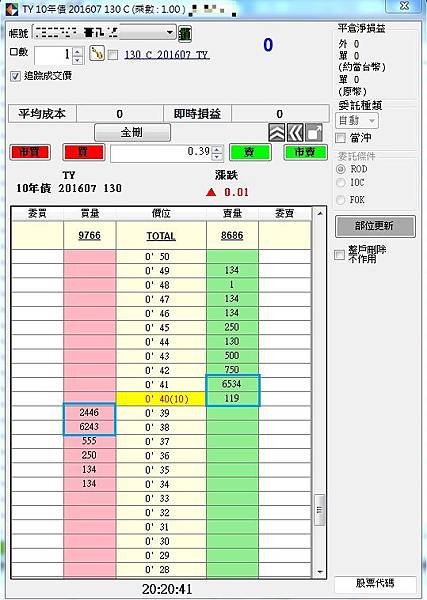Select the IOC order condition radio button

tap(341, 183)
